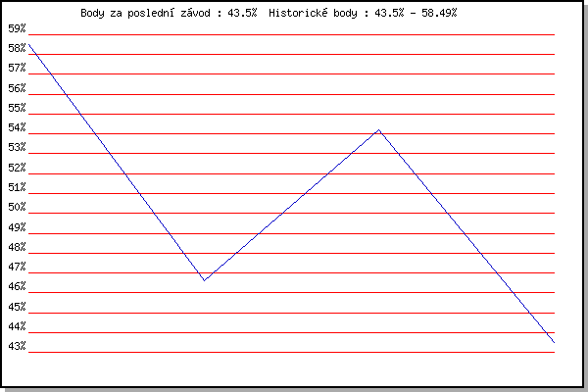
Task: Click the 58.49% value in the title
Action: [x=439, y=13]
